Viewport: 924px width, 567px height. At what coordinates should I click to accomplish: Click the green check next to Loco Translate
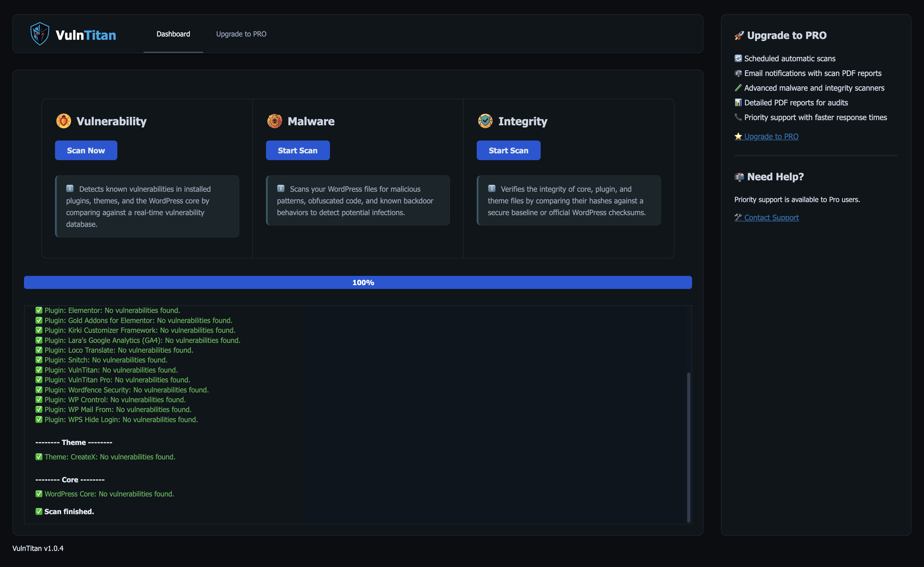(39, 350)
